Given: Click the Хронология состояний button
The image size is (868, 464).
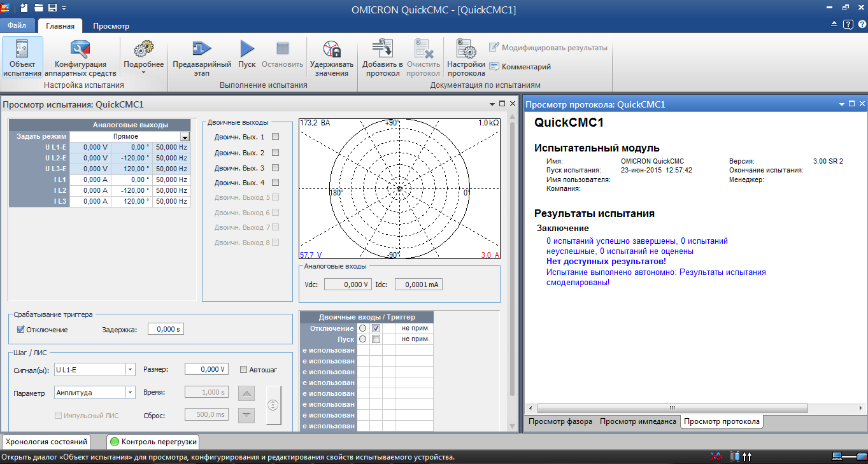Looking at the screenshot, I should point(46,442).
